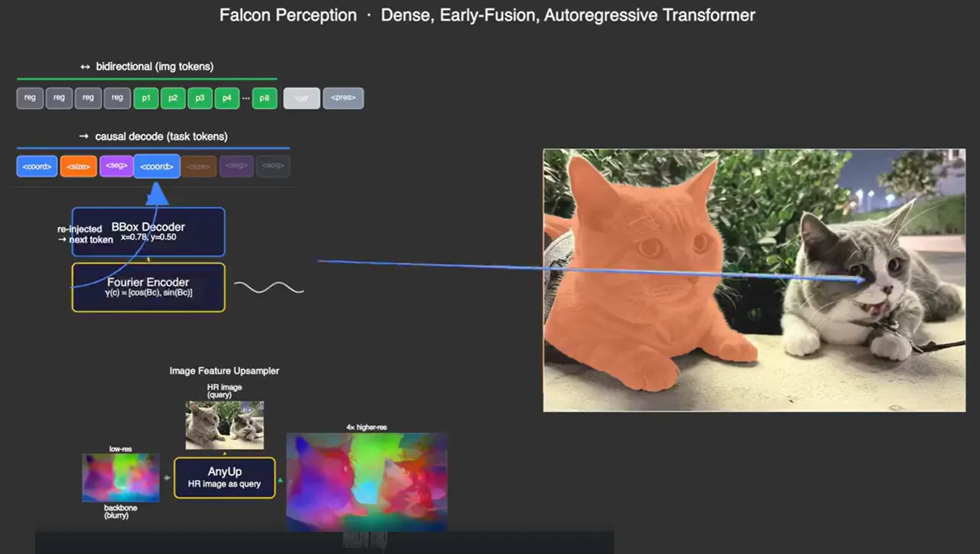Switch to the bidirectional img tokens section

point(149,67)
